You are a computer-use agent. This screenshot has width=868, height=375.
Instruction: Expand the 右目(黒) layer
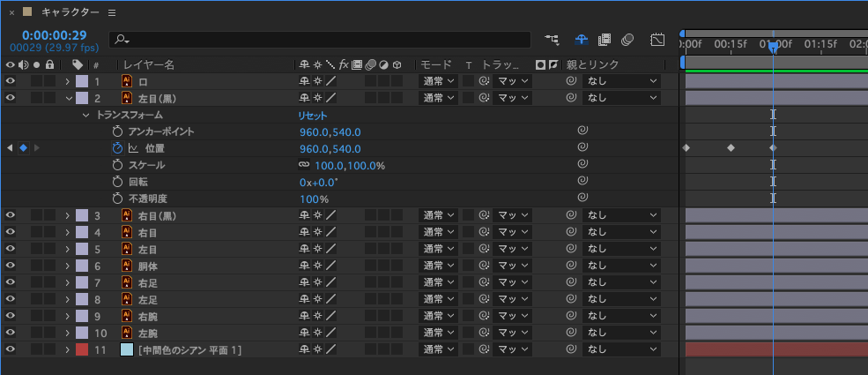coord(69,215)
